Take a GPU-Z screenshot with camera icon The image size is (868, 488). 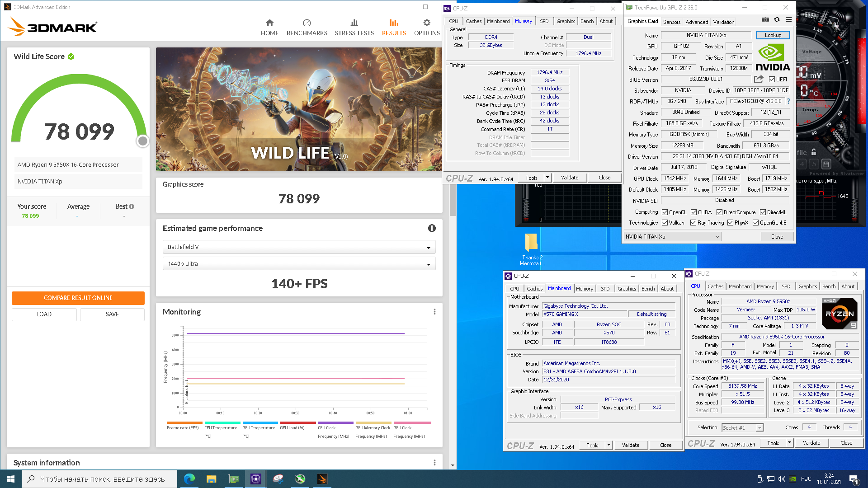[x=765, y=20]
